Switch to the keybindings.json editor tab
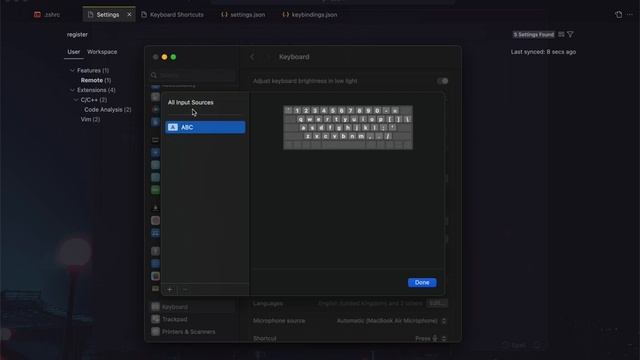This screenshot has height=360, width=640. click(x=310, y=15)
